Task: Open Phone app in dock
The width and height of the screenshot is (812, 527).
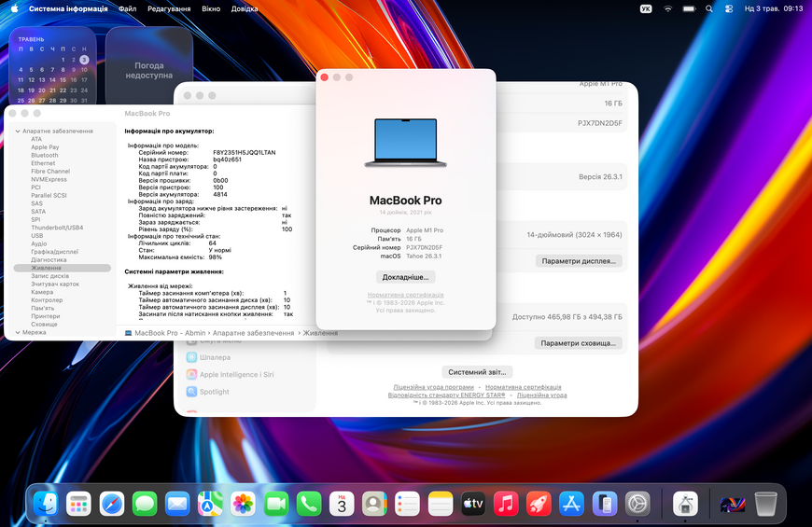Action: coord(309,504)
